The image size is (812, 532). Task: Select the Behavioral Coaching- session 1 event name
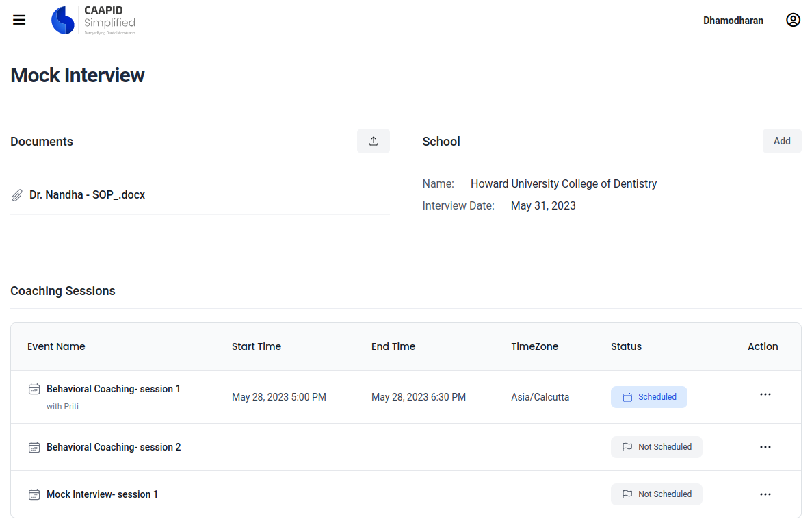pos(114,389)
